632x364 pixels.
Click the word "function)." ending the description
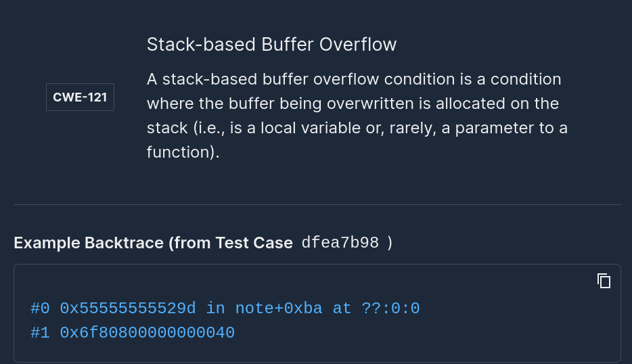pyautogui.click(x=183, y=152)
